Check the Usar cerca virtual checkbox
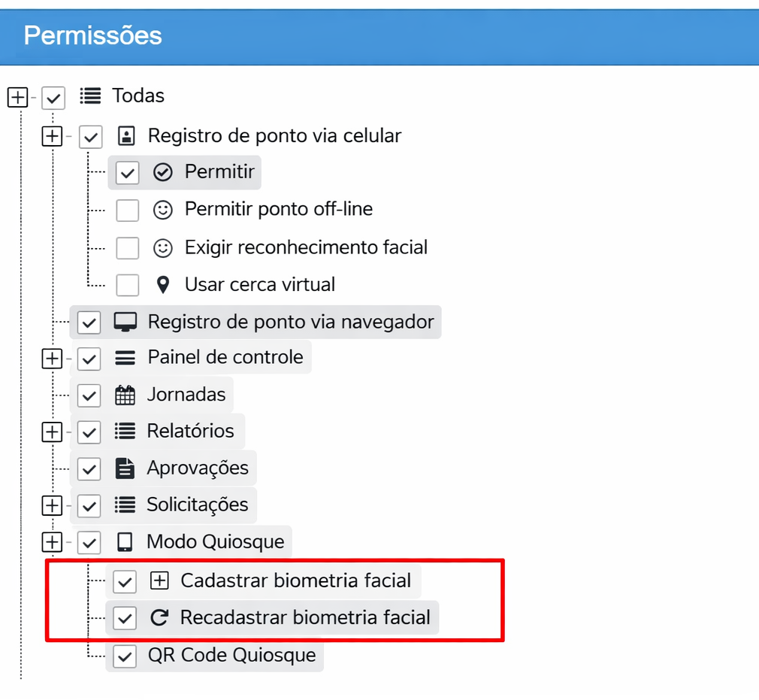759x700 pixels. pyautogui.click(x=128, y=285)
